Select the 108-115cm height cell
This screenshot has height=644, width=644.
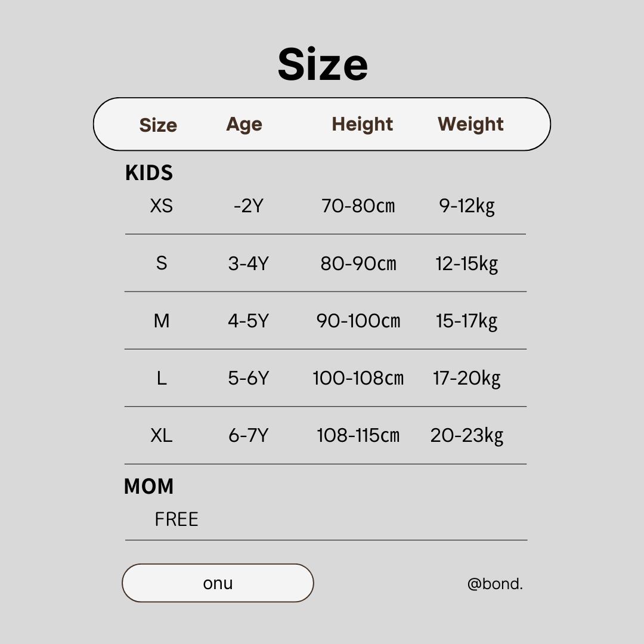pos(358,435)
